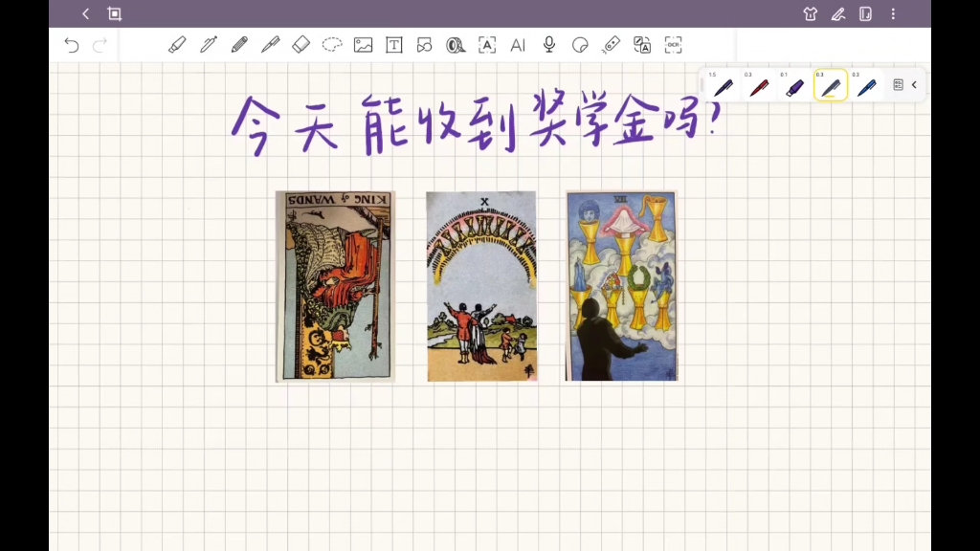Select the Ten of Cups card image
980x551 pixels.
[x=481, y=286]
